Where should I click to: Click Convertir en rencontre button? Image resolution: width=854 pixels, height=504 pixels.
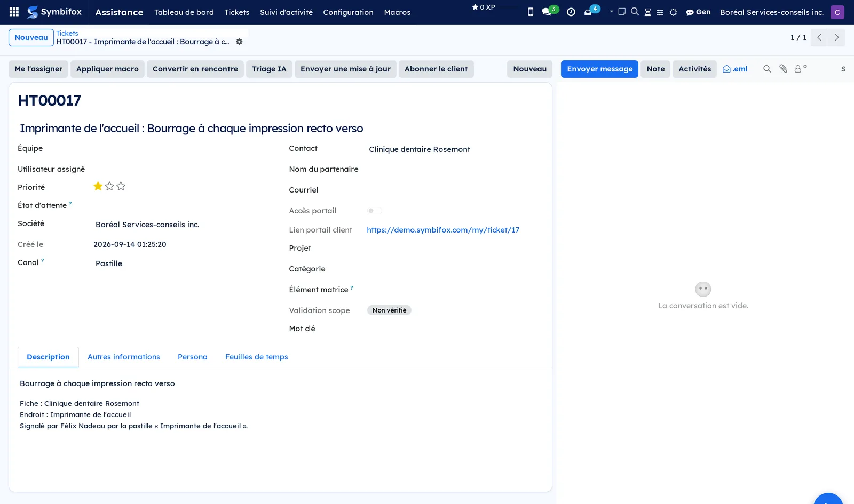(195, 69)
